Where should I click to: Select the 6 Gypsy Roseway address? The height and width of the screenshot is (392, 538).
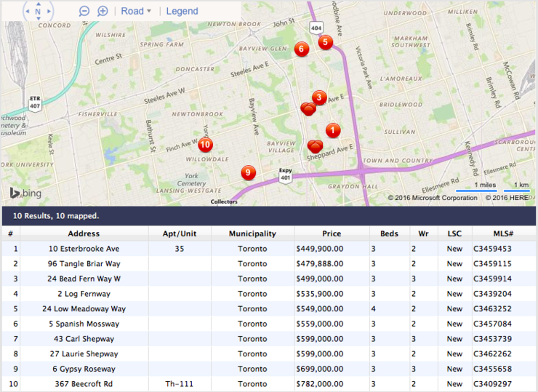(84, 369)
